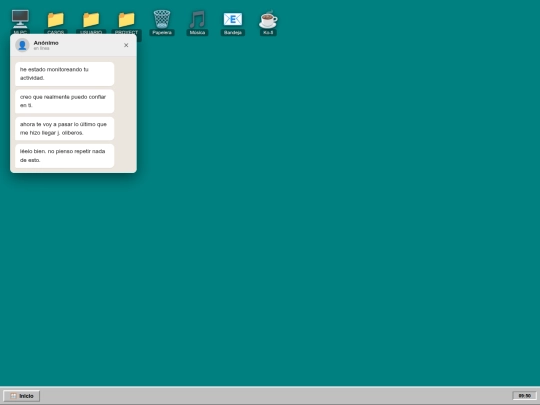Open the Inicio start menu
This screenshot has height=405, width=540.
coord(22,396)
